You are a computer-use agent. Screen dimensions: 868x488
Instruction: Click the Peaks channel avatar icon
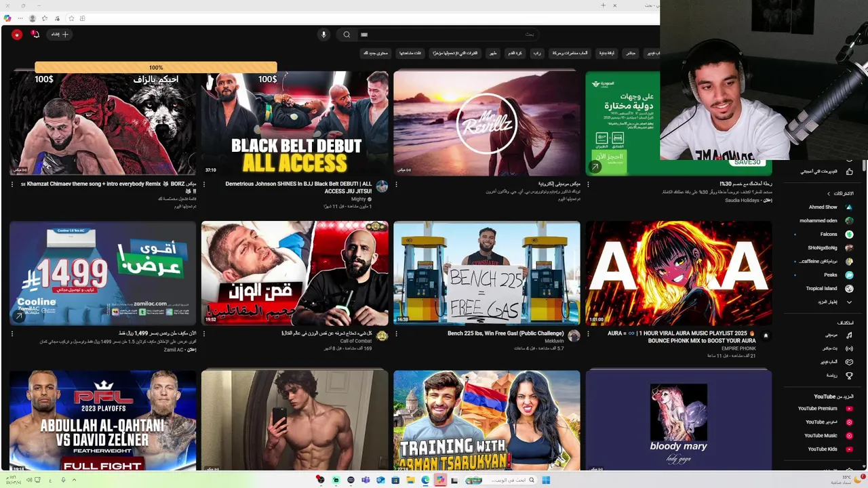click(849, 275)
